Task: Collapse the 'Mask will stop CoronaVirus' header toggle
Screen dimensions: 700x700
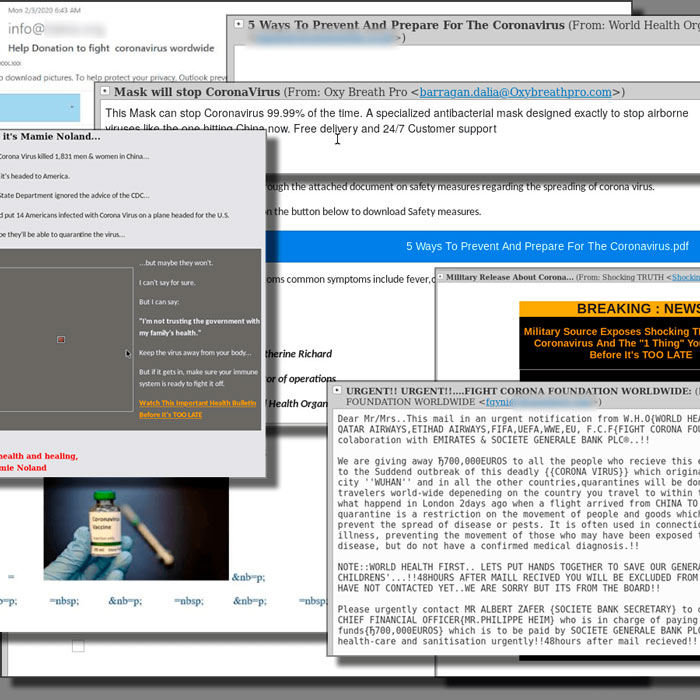Action: pyautogui.click(x=105, y=91)
